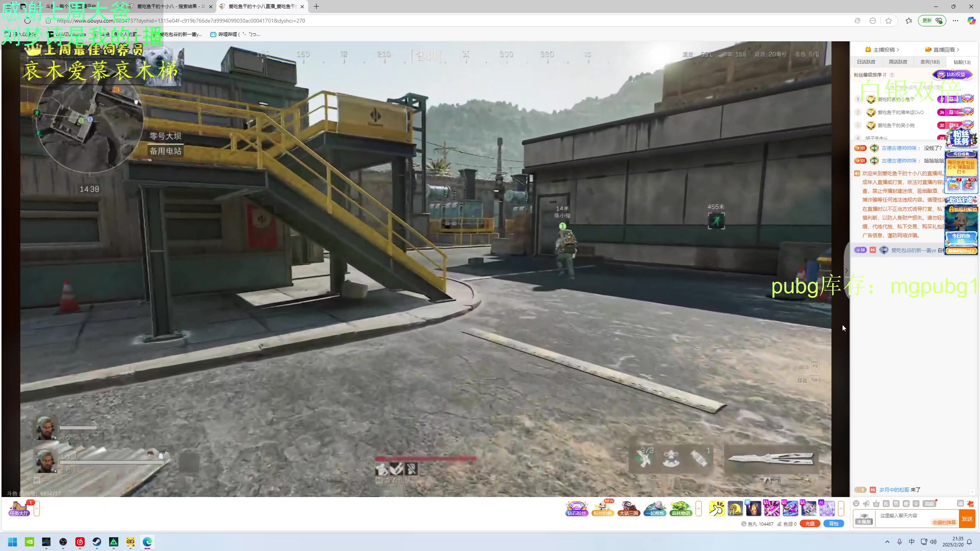Open 收藏的弹幕 saved comments
This screenshot has height=551, width=980.
[944, 523]
